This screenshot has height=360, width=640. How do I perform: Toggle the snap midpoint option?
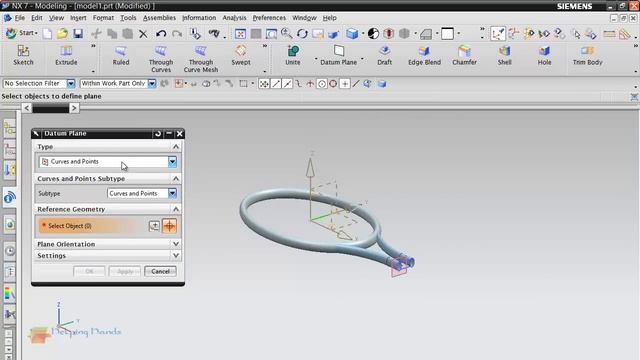pyautogui.click(x=287, y=84)
